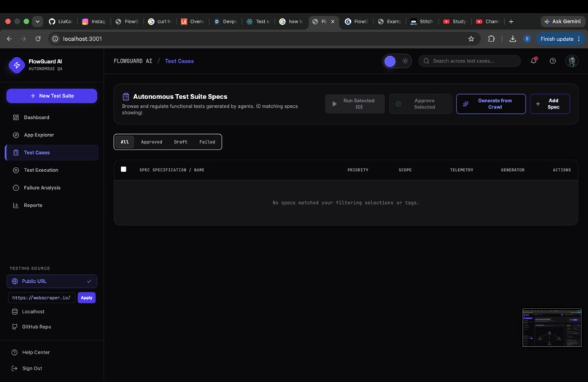The width and height of the screenshot is (588, 382).
Task: Filter specs by Draft
Action: tap(180, 142)
